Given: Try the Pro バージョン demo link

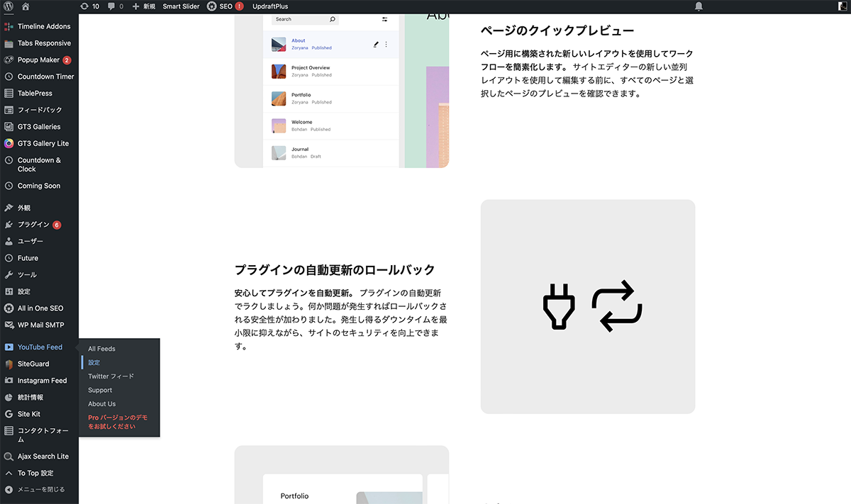Looking at the screenshot, I should (x=118, y=422).
